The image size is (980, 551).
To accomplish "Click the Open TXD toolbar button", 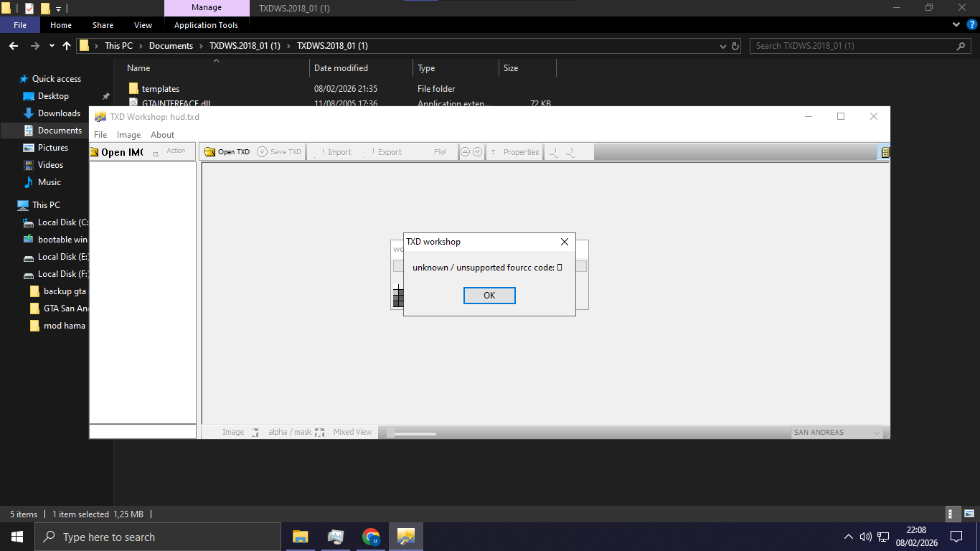I will 227,152.
